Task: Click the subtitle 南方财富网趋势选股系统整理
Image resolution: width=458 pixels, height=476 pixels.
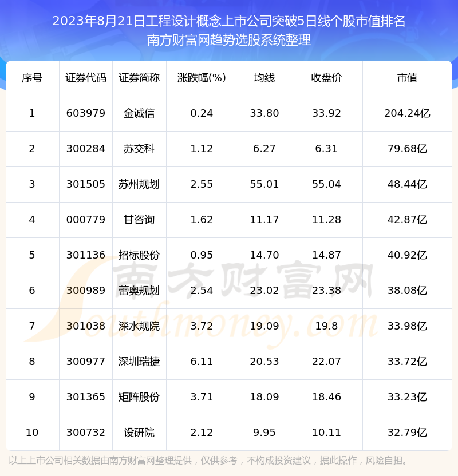Action: [x=228, y=40]
